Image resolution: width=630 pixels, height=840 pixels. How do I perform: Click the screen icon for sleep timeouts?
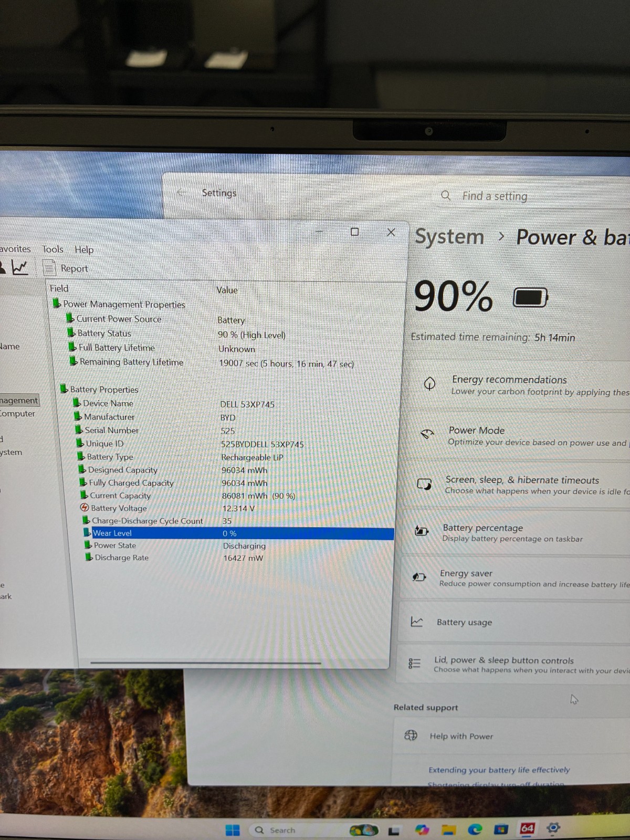pos(424,484)
